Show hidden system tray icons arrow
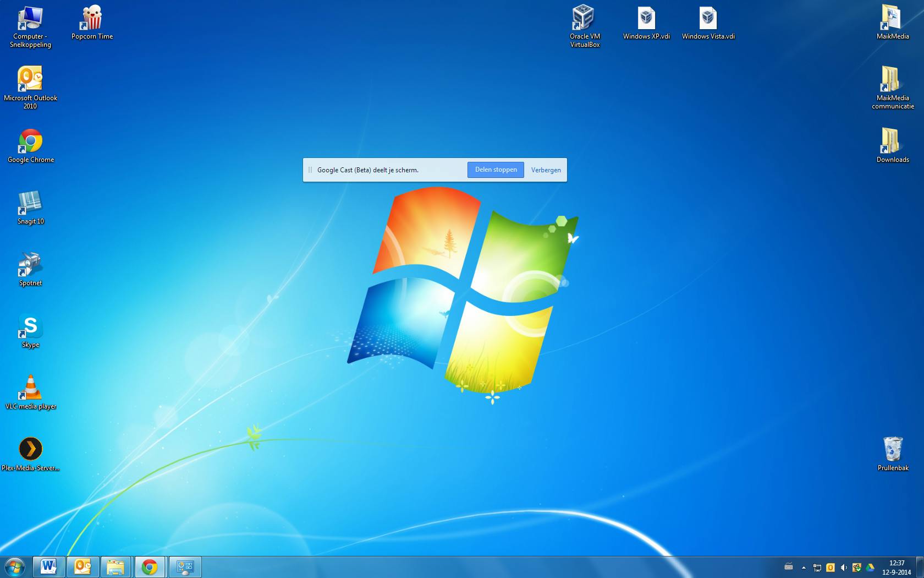Screen dimensions: 924x578 tap(804, 568)
